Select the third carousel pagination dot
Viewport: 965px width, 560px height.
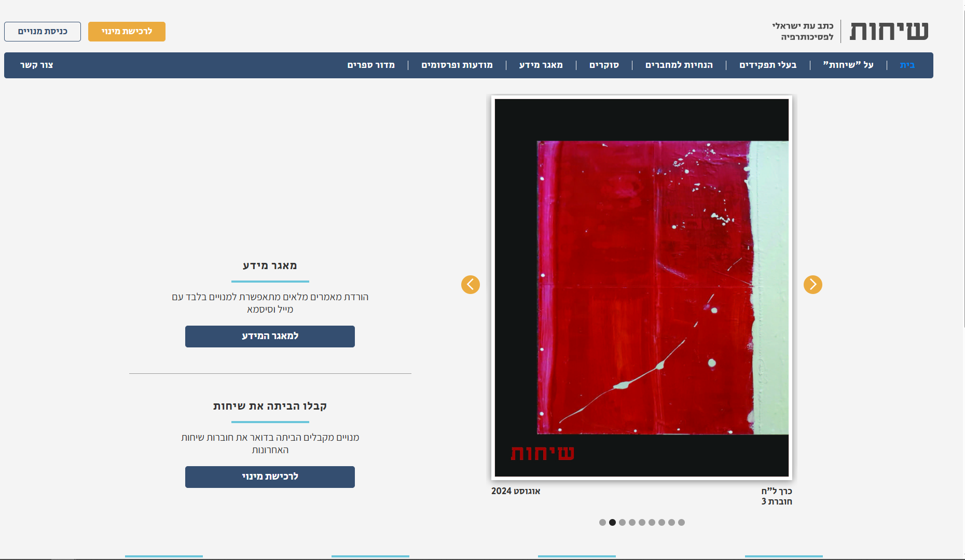tap(622, 523)
